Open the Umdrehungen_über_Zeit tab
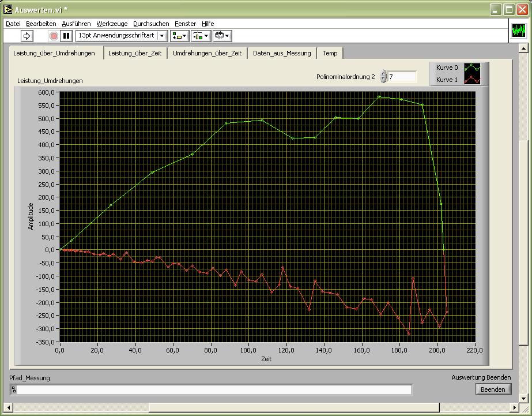Image resolution: width=532 pixels, height=416 pixels. pos(207,53)
